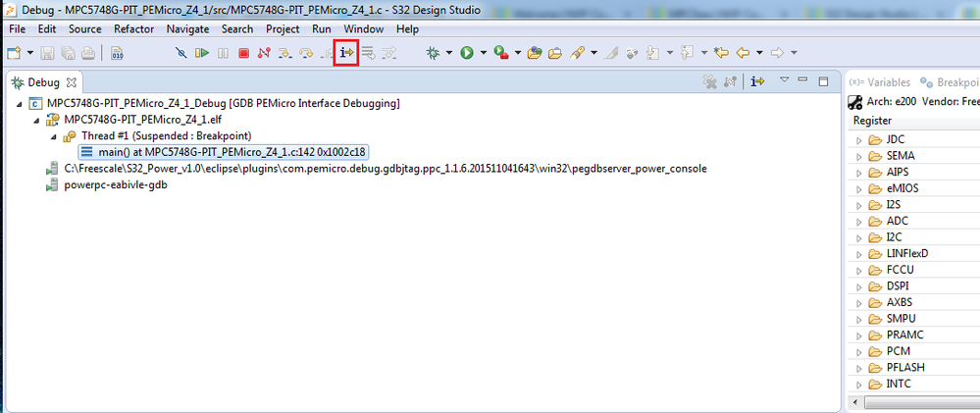
Task: Click the New wizard icon in toolbar
Action: tap(14, 53)
